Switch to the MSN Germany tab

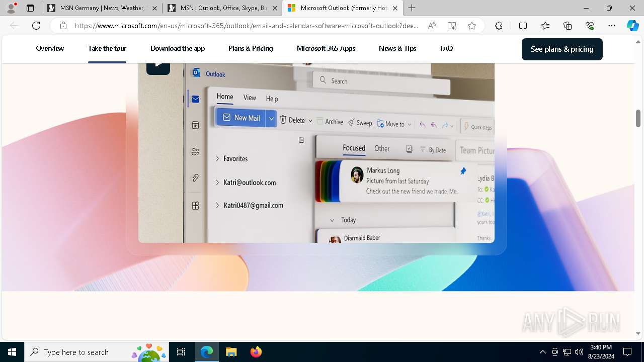coord(102,8)
